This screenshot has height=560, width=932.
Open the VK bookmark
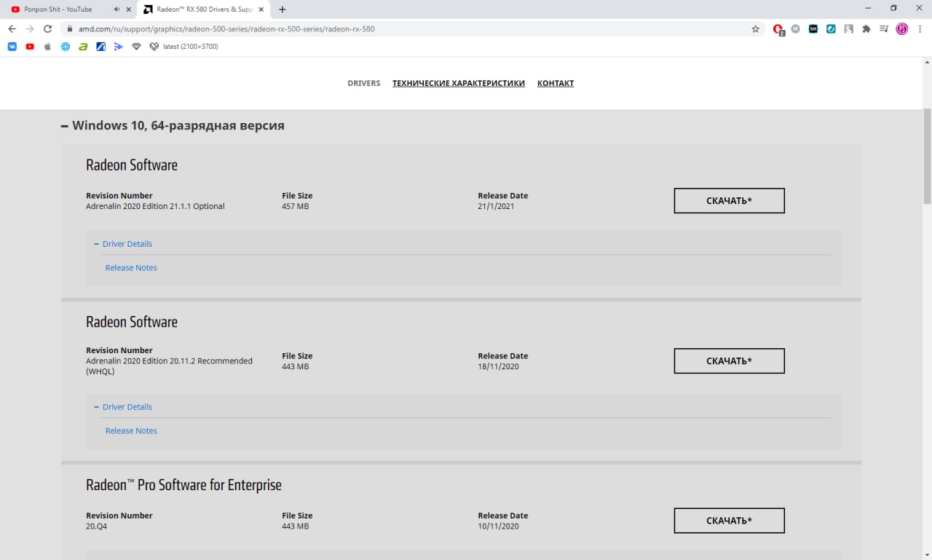[x=12, y=47]
